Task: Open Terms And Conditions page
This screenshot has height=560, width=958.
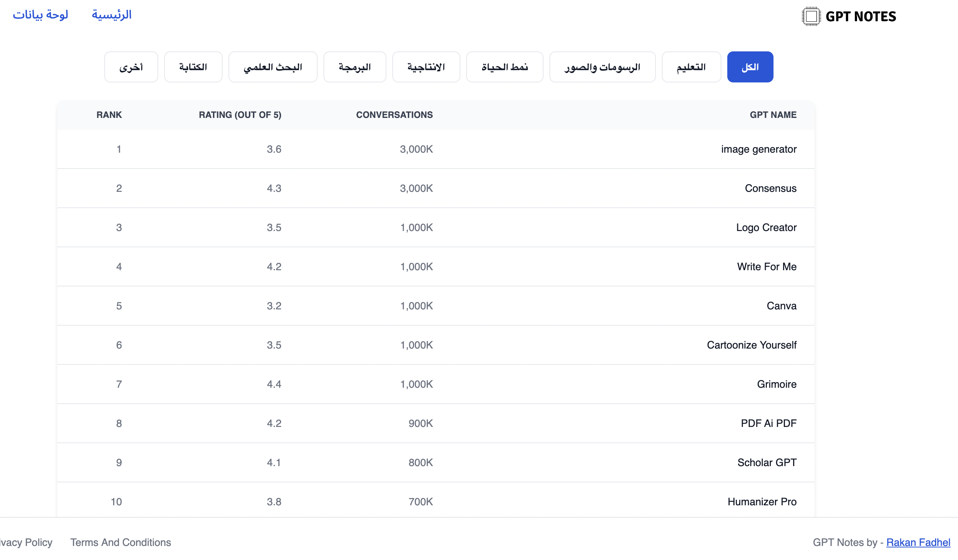Action: click(121, 542)
